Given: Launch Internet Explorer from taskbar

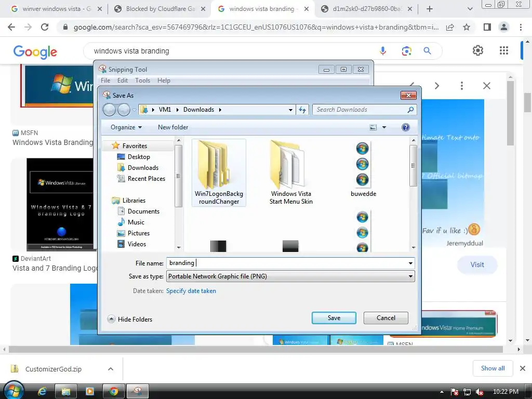Looking at the screenshot, I should point(42,392).
